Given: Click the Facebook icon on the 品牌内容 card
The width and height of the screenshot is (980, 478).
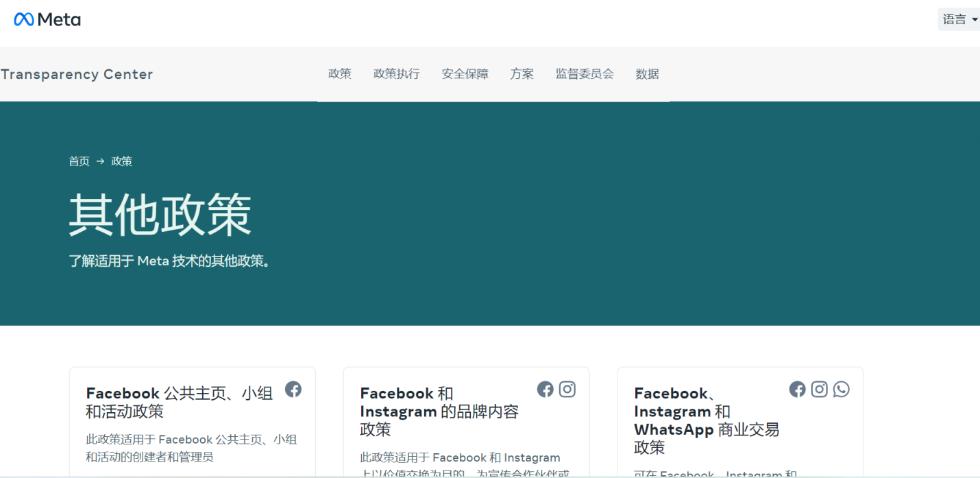Looking at the screenshot, I should pos(545,389).
